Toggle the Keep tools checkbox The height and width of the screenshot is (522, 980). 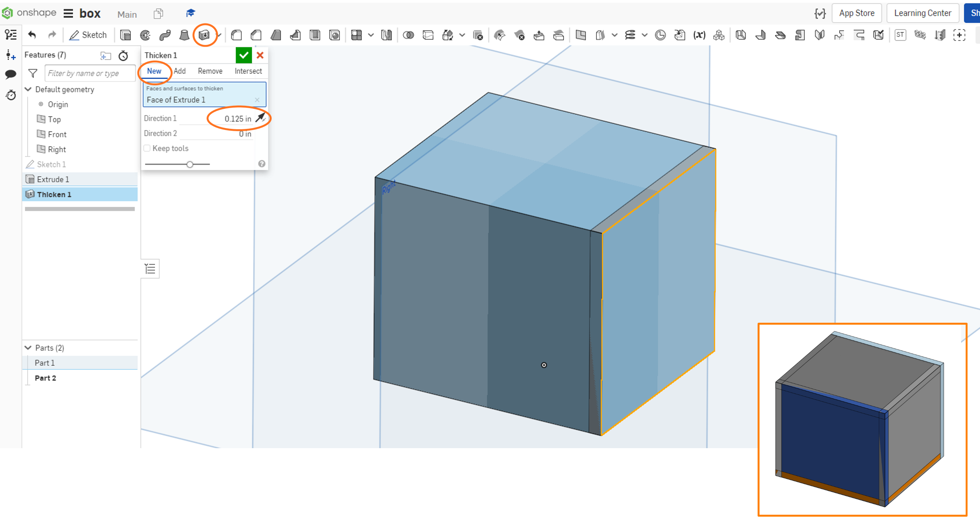(147, 148)
